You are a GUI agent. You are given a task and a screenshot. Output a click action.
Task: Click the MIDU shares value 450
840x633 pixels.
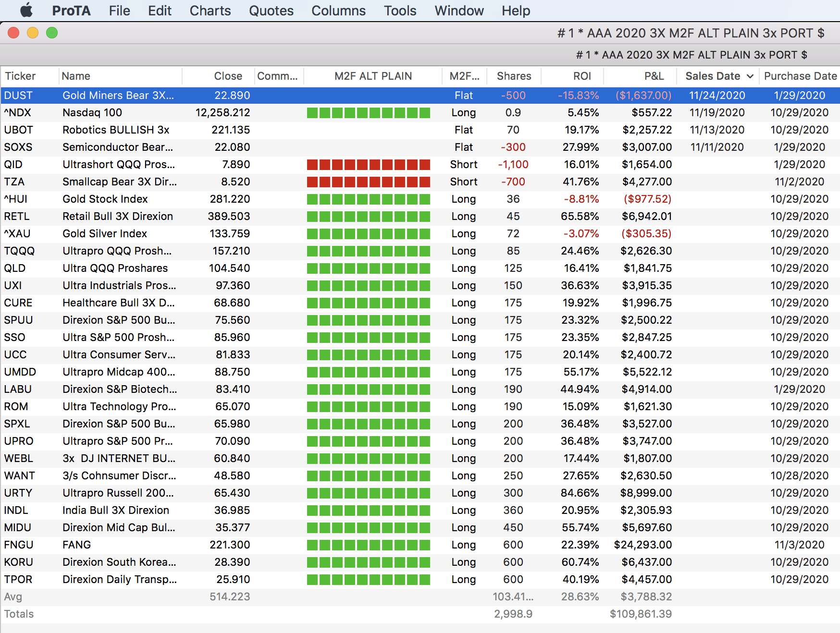click(x=513, y=527)
